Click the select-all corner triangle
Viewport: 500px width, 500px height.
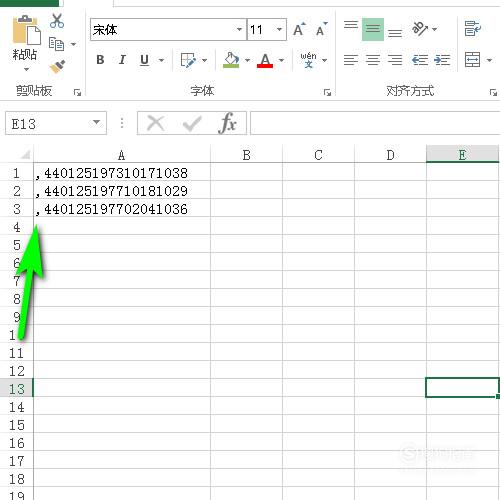point(25,154)
